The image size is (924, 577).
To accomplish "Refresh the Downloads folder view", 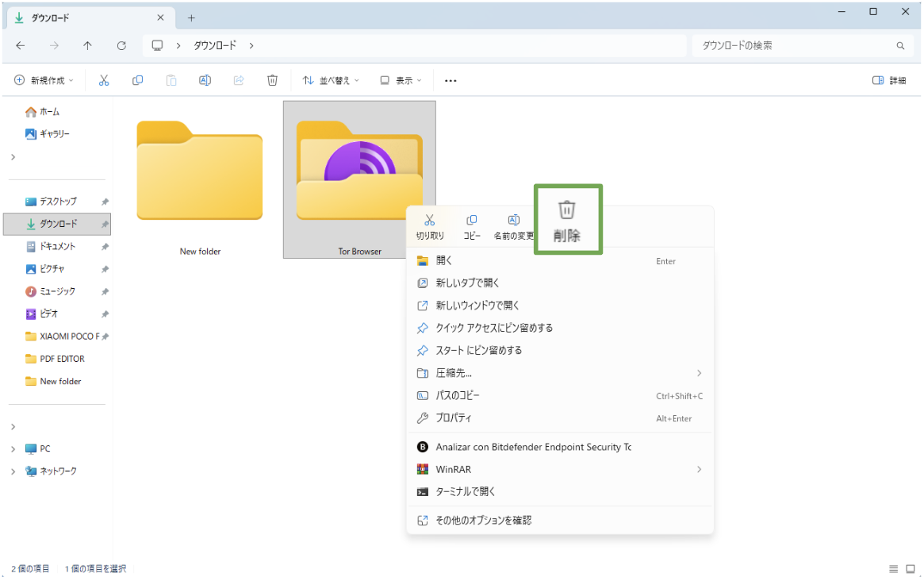I will point(121,45).
